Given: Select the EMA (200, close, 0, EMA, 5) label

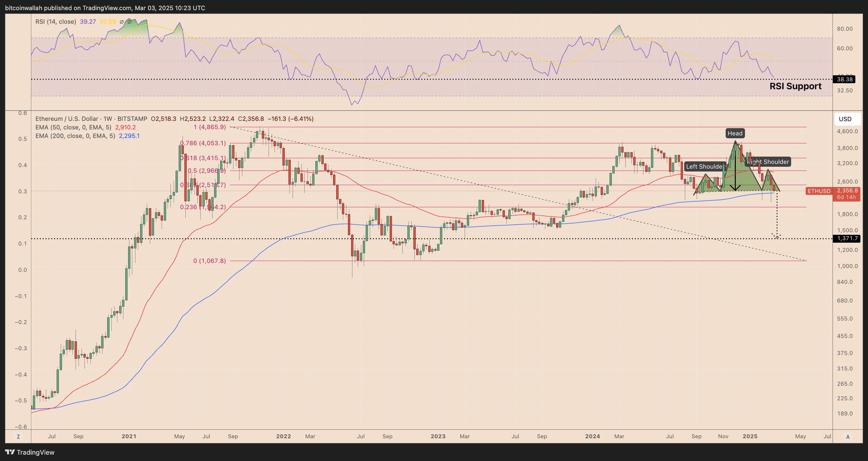Looking at the screenshot, I should tap(75, 136).
